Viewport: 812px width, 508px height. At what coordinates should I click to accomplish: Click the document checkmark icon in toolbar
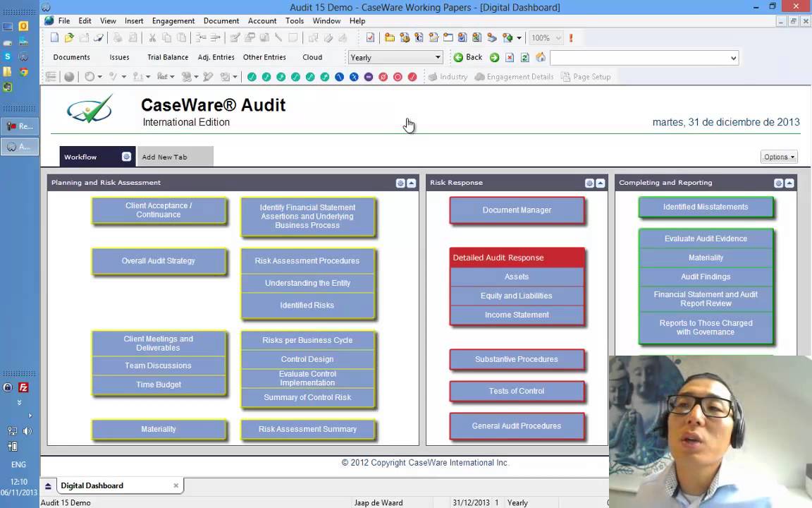pyautogui.click(x=370, y=38)
